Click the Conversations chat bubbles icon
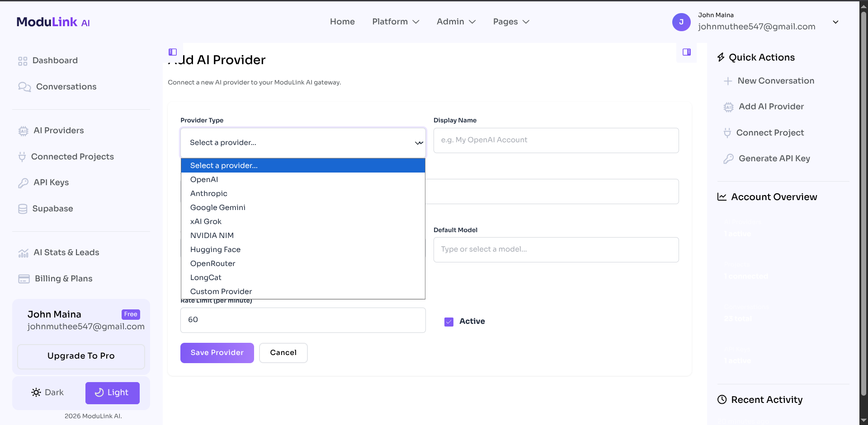Viewport: 868px width, 425px height. pos(24,87)
